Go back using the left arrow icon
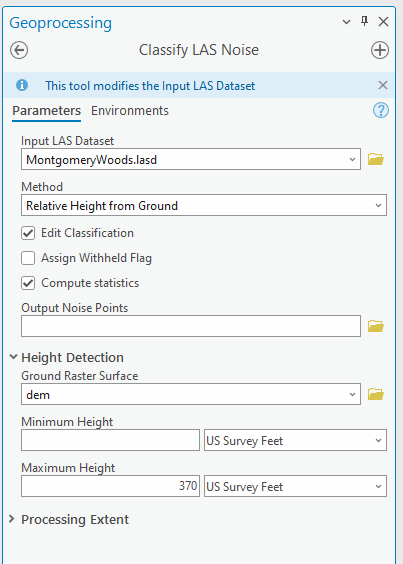The width and height of the screenshot is (403, 564). (x=19, y=50)
